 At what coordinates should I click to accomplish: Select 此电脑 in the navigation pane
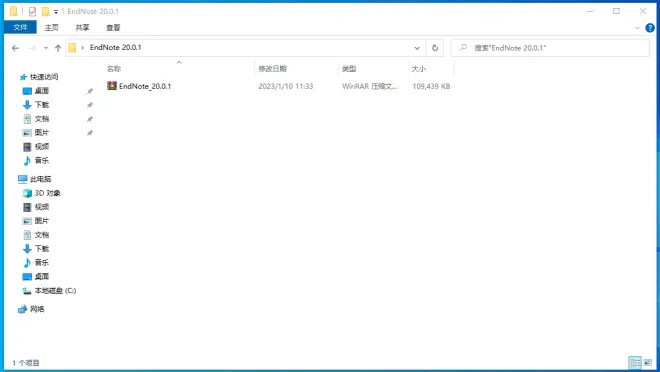click(40, 179)
